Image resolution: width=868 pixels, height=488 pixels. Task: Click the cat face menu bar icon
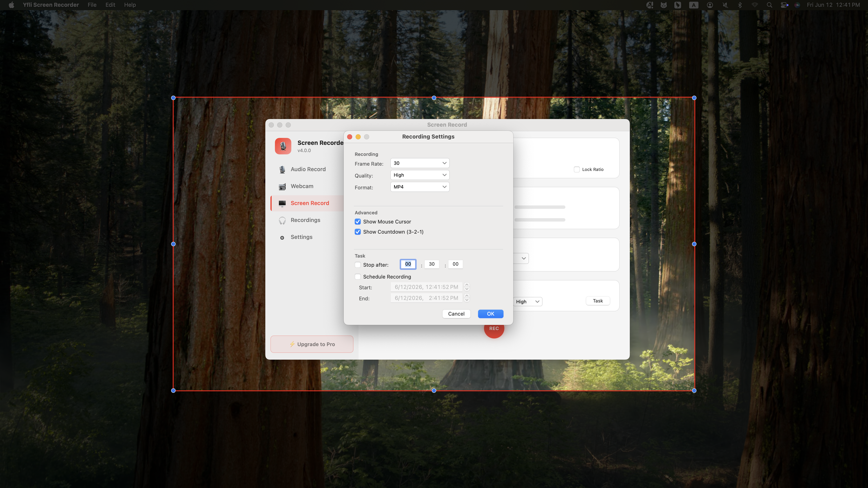tap(664, 5)
